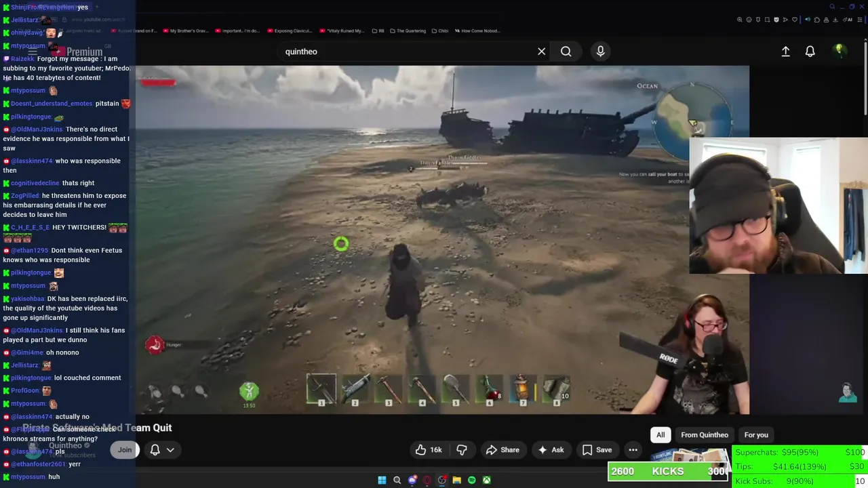Select the From Quintheo chip
The width and height of the screenshot is (868, 488).
705,435
